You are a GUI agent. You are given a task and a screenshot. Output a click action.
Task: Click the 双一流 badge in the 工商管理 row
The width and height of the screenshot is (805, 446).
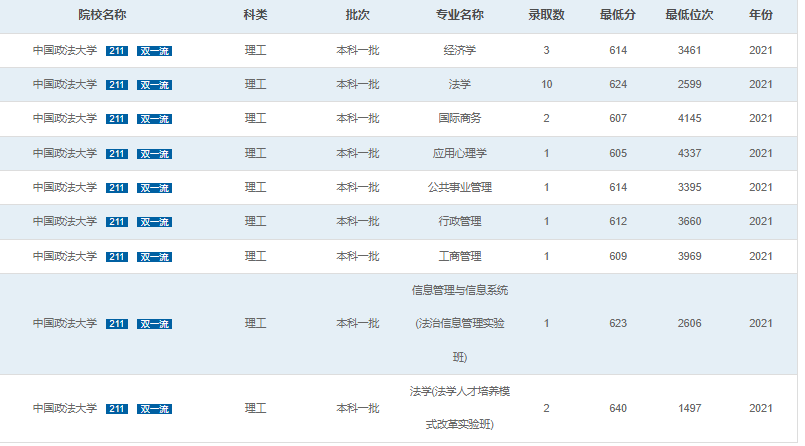pos(155,257)
